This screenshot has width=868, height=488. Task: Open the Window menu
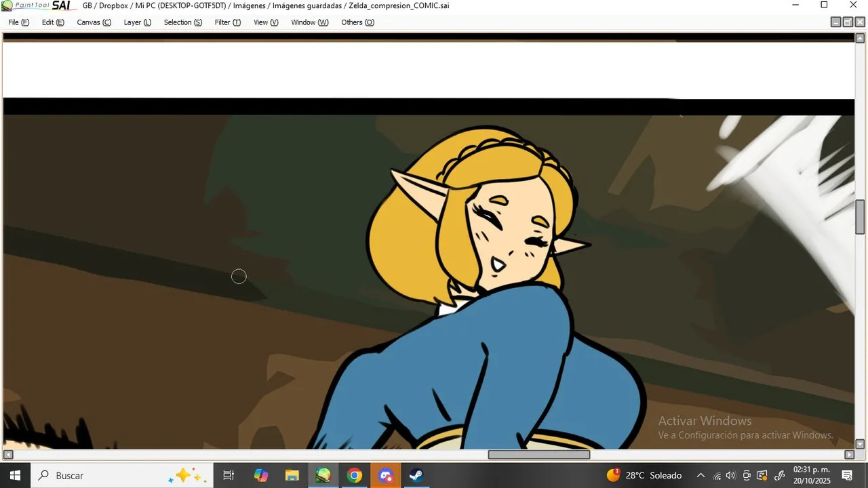coord(310,22)
